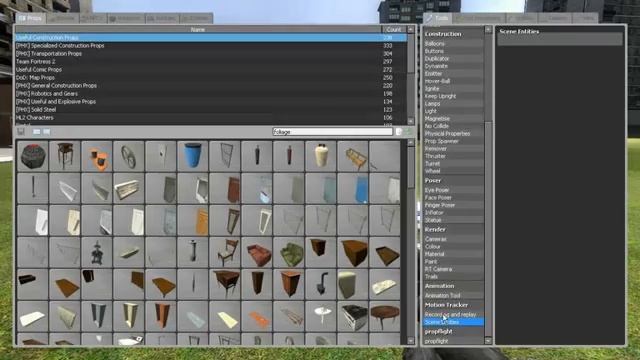Select the RT Camera tool

click(453, 269)
